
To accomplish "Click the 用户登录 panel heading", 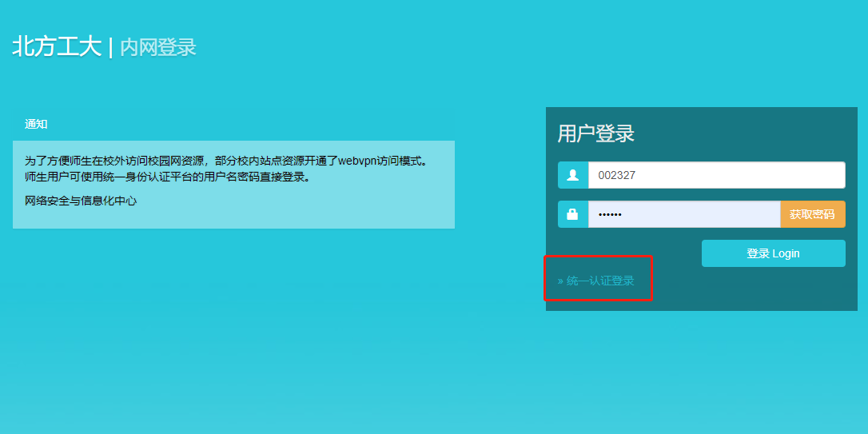I will click(x=595, y=133).
